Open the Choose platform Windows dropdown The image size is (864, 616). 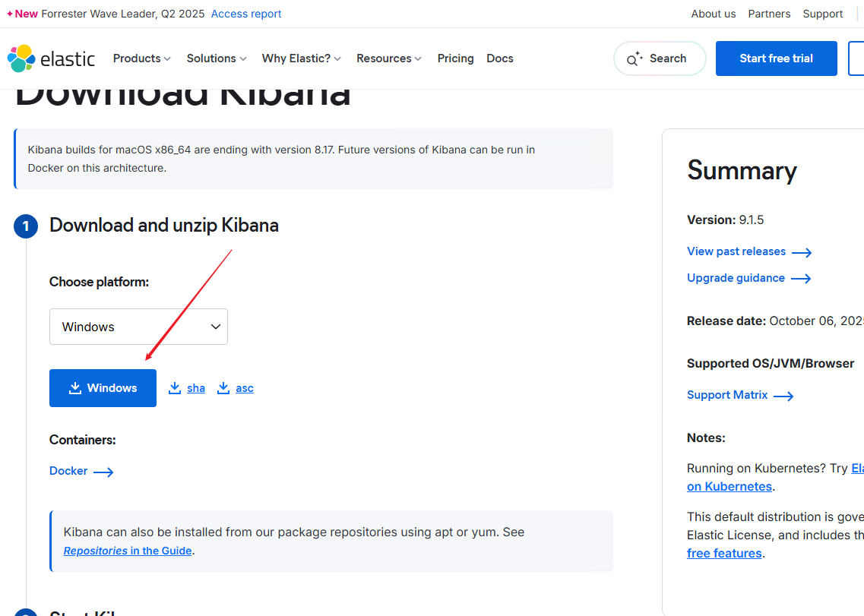click(138, 327)
